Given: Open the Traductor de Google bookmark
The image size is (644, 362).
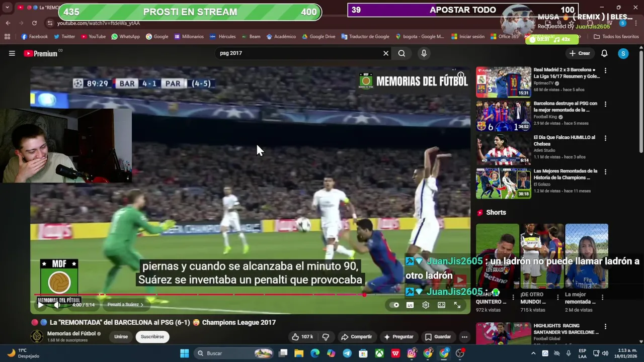Looking at the screenshot, I should coord(365,37).
